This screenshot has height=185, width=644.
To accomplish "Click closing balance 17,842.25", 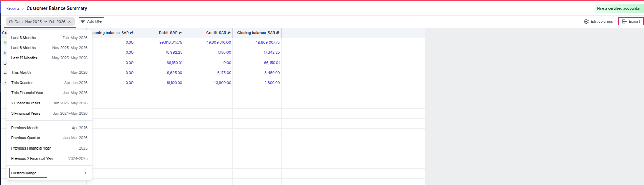I will click(x=272, y=52).
